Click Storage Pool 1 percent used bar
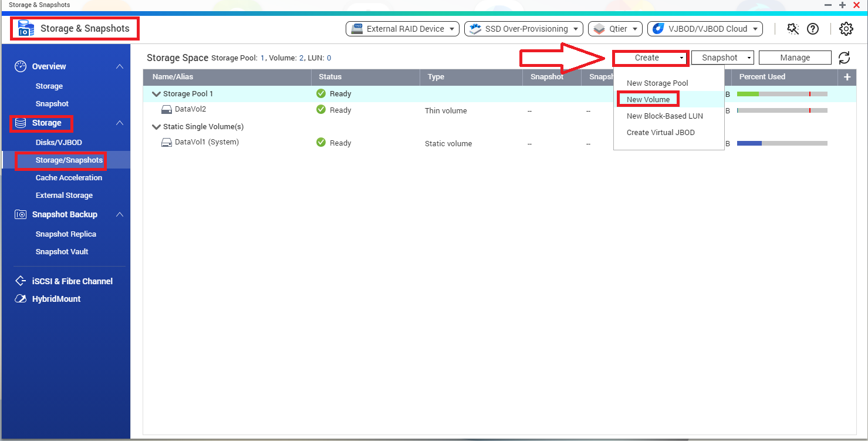Screen dimensions: 868x441 pos(782,94)
